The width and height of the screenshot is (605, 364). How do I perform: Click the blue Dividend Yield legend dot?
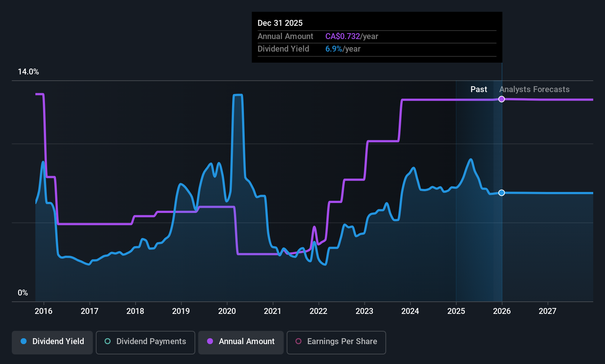pos(24,342)
